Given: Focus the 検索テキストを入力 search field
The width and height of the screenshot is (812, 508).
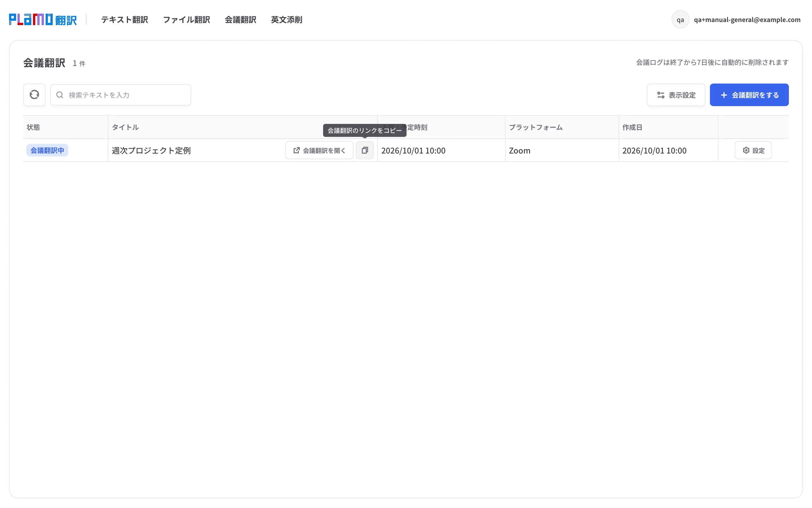Looking at the screenshot, I should tap(120, 95).
